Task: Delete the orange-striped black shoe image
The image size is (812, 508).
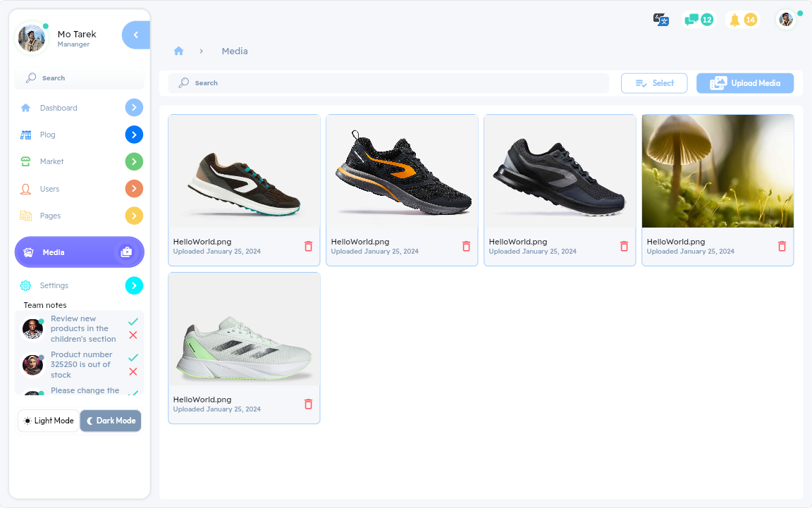Action: tap(466, 246)
